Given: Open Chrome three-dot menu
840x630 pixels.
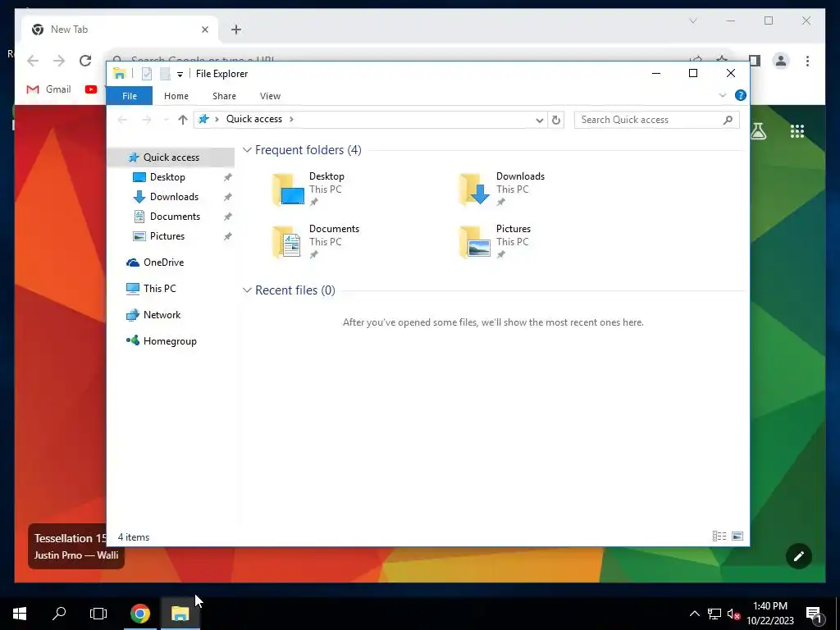Looking at the screenshot, I should point(807,61).
